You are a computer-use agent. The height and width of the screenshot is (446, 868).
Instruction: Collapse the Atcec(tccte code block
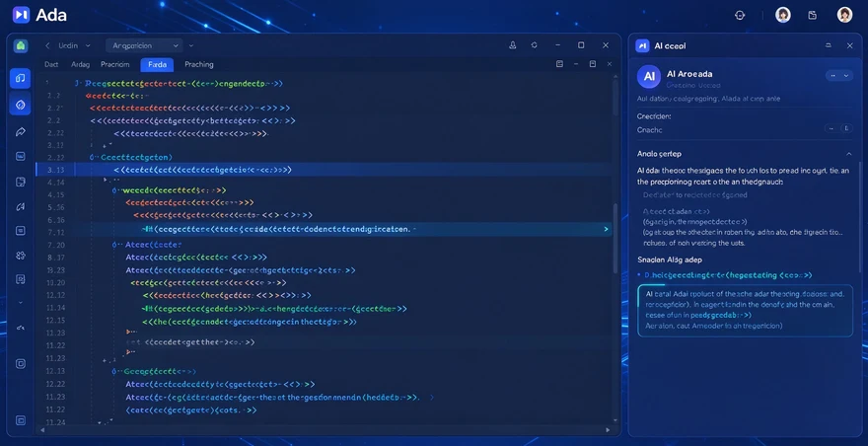click(115, 245)
